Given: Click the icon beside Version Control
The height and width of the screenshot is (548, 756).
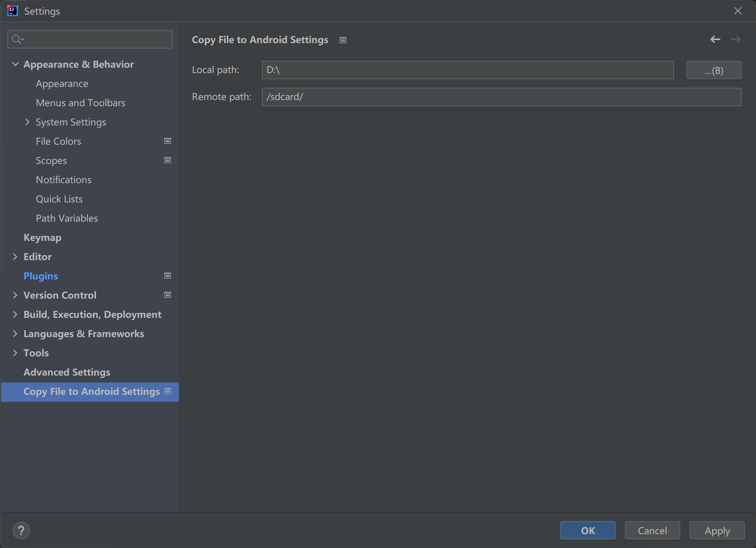Looking at the screenshot, I should point(167,295).
